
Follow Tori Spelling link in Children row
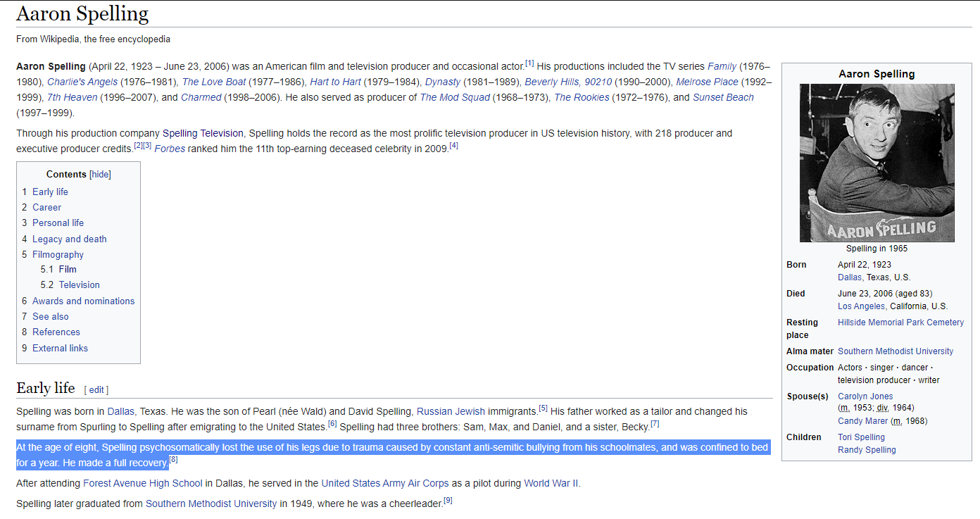(x=861, y=437)
